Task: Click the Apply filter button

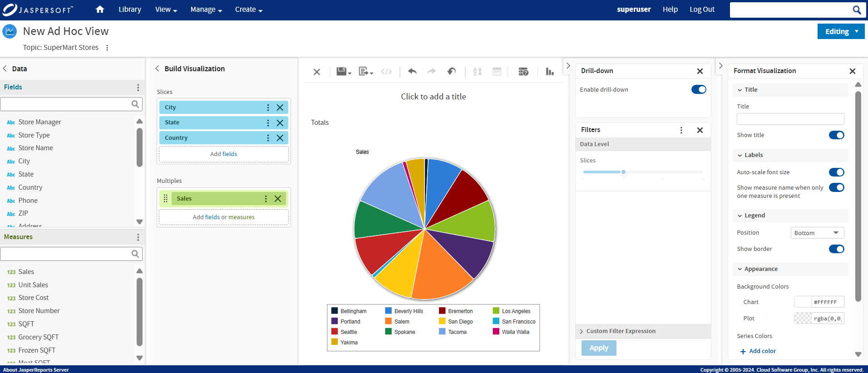Action: 599,348
